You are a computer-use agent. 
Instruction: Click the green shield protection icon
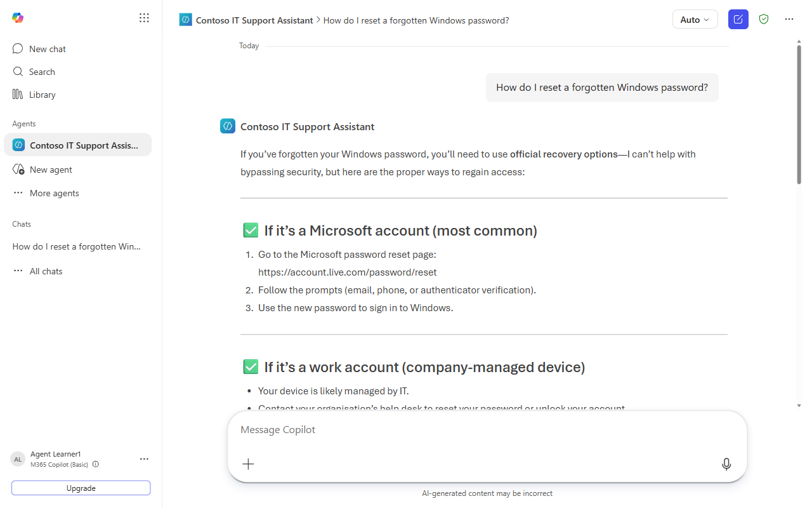pyautogui.click(x=764, y=20)
